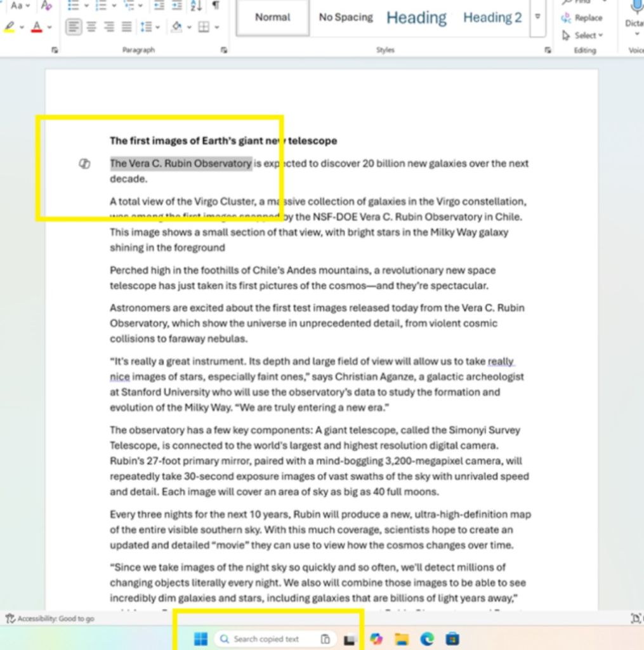Image resolution: width=644 pixels, height=650 pixels.
Task: Pick the yellow Text Highlight Color swatch
Action: tap(9, 27)
